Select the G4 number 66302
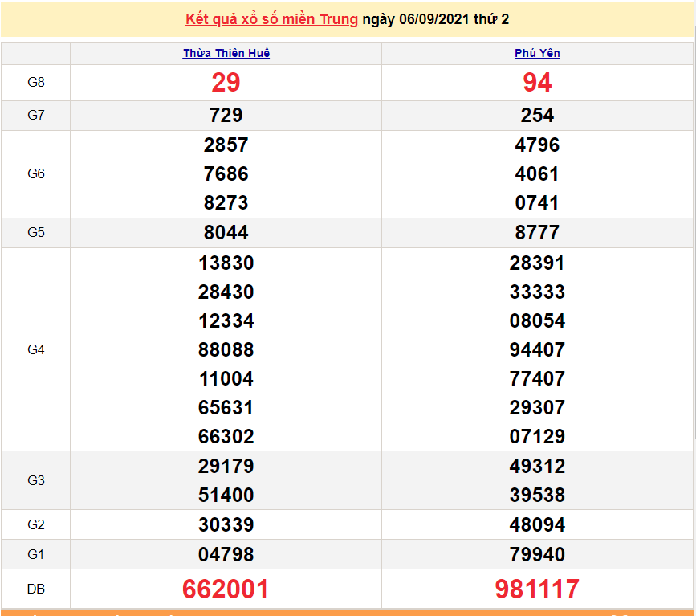The image size is (696, 616). click(226, 436)
